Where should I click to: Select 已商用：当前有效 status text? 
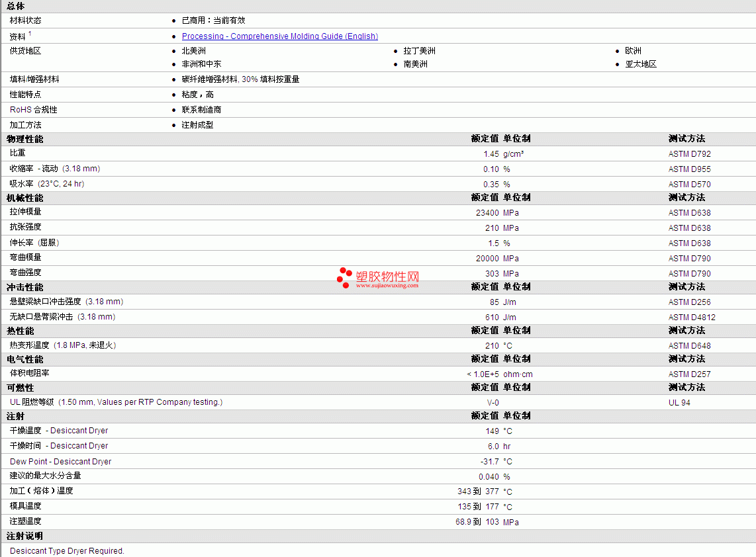tap(214, 21)
